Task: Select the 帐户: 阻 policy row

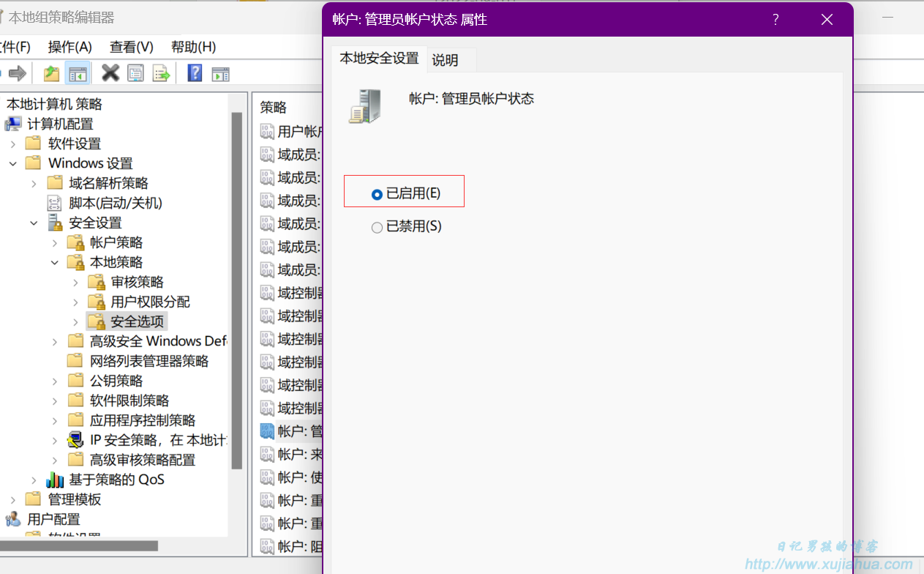Action: [291, 546]
